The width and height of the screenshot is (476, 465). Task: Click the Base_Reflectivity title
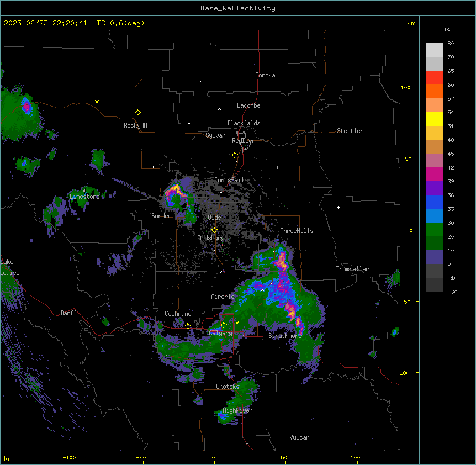tap(238, 8)
